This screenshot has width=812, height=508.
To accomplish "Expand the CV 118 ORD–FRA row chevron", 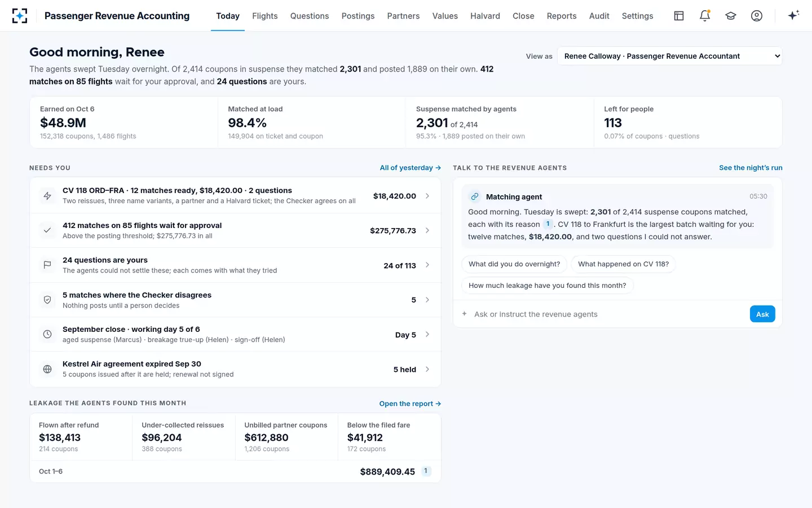I will [x=427, y=196].
